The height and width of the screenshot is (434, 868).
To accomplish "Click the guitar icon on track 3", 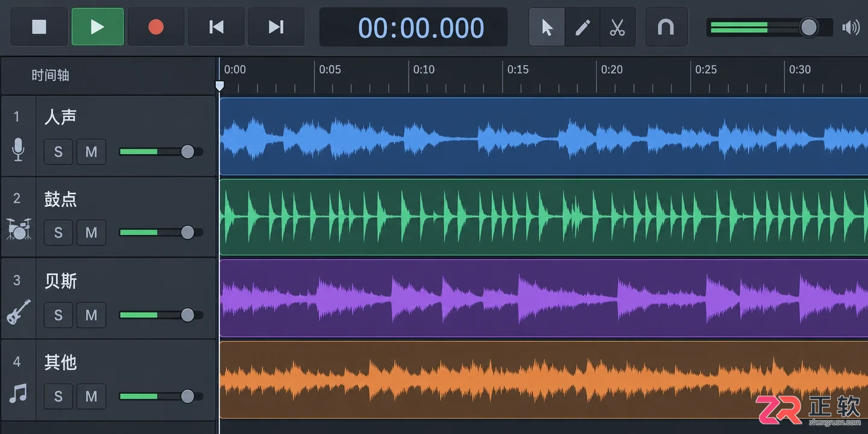I will click(19, 312).
